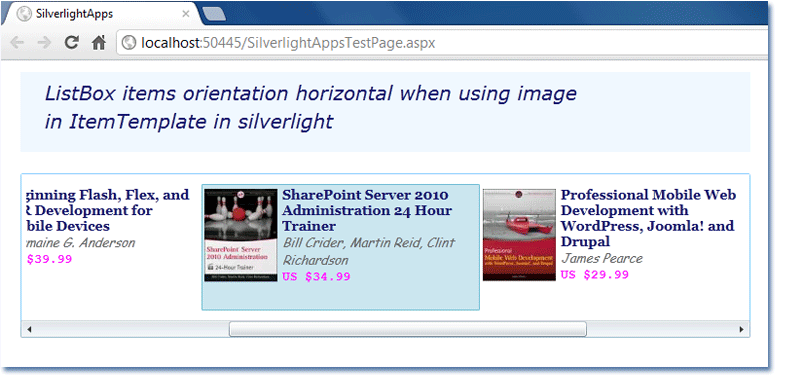Image resolution: width=788 pixels, height=376 pixels.
Task: Select the SharePoint Server 2010 book cover
Action: (x=241, y=235)
